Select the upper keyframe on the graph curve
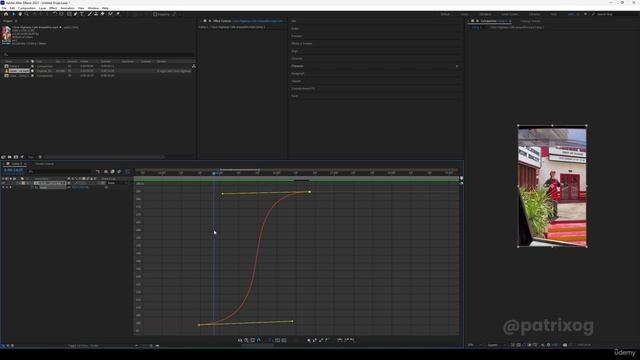Image resolution: width=640 pixels, height=360 pixels. coord(310,192)
